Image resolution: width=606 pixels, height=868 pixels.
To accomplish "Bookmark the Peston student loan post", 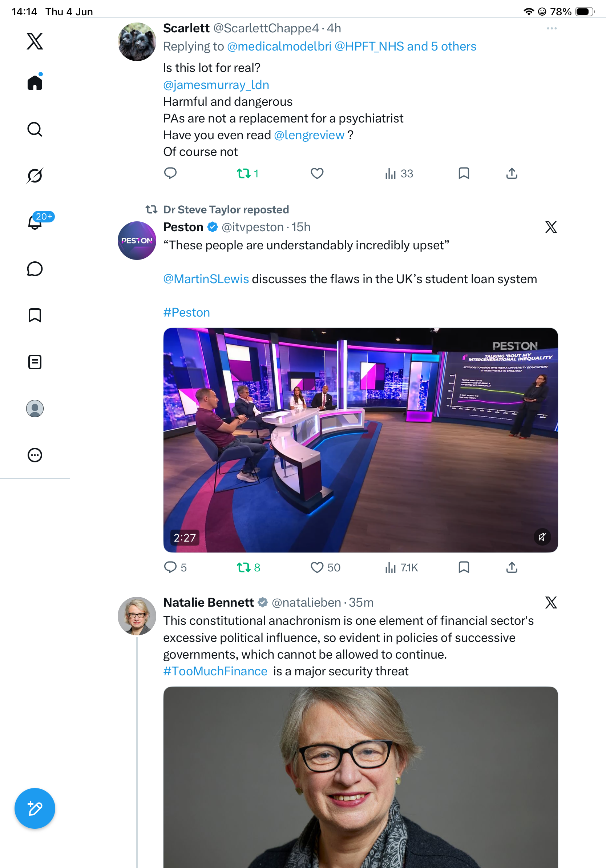I will coord(464,567).
